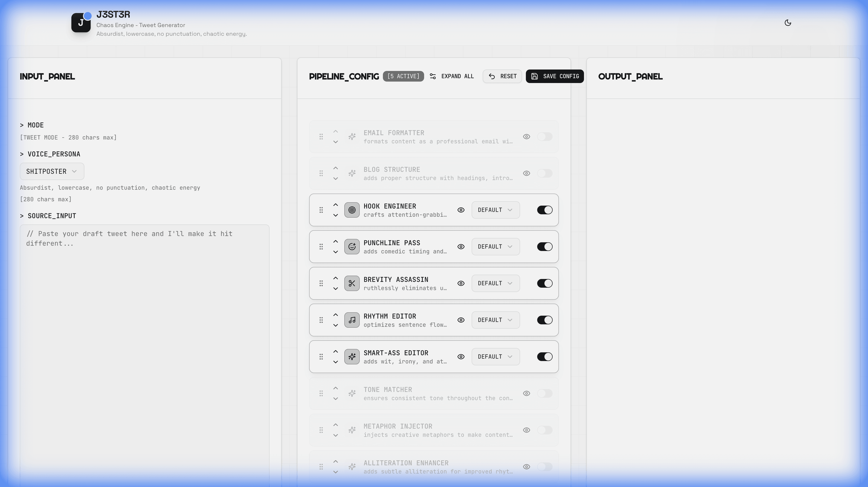Click the Punchline Pass smiley icon
Image resolution: width=868 pixels, height=487 pixels.
click(x=352, y=247)
